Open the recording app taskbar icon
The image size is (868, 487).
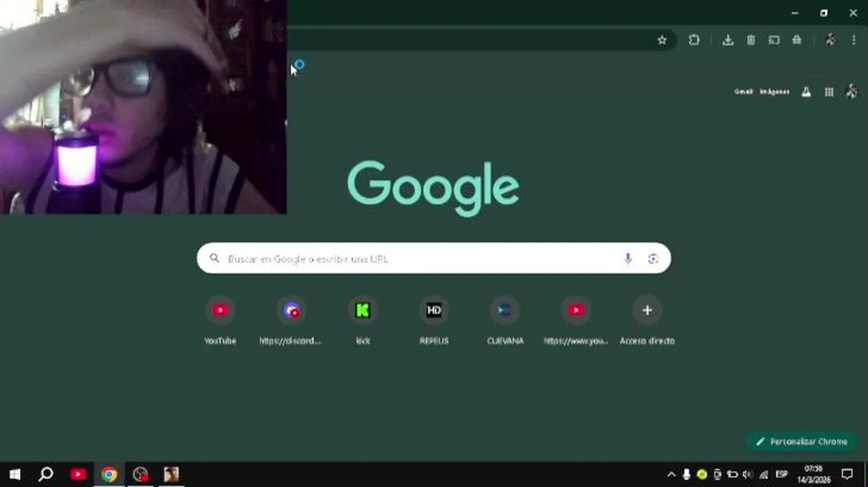(141, 474)
